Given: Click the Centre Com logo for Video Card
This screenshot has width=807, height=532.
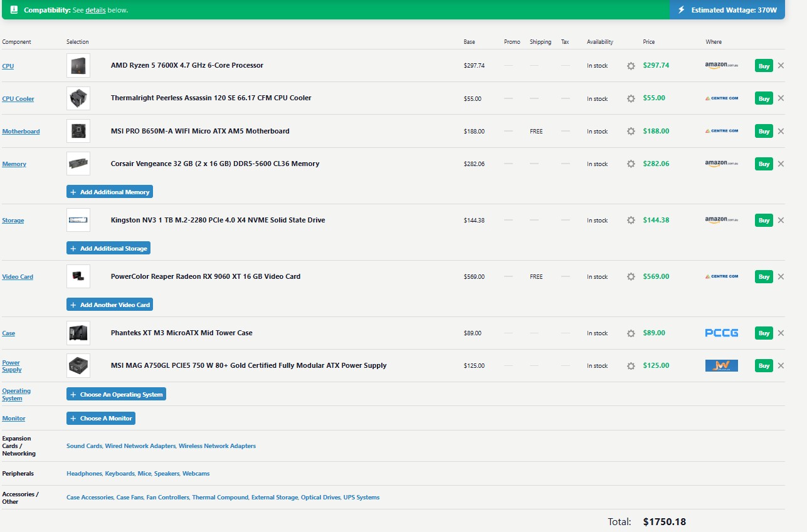Looking at the screenshot, I should (x=721, y=276).
